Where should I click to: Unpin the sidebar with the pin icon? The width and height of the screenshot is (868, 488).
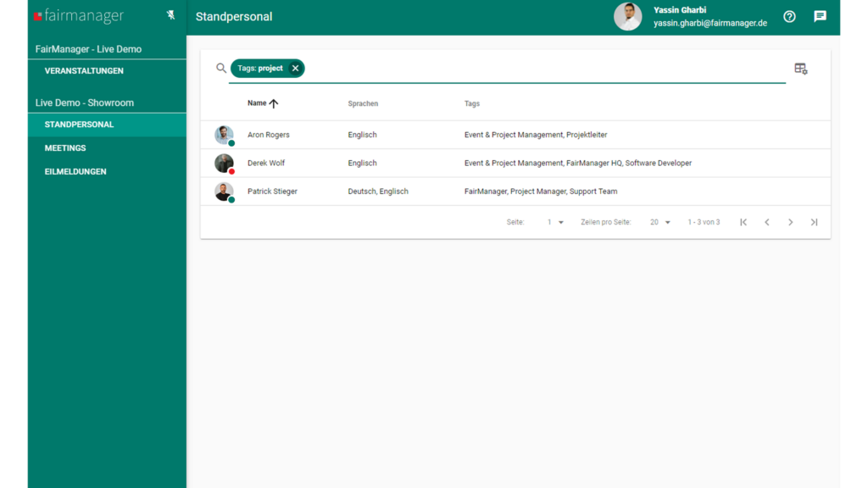point(170,15)
